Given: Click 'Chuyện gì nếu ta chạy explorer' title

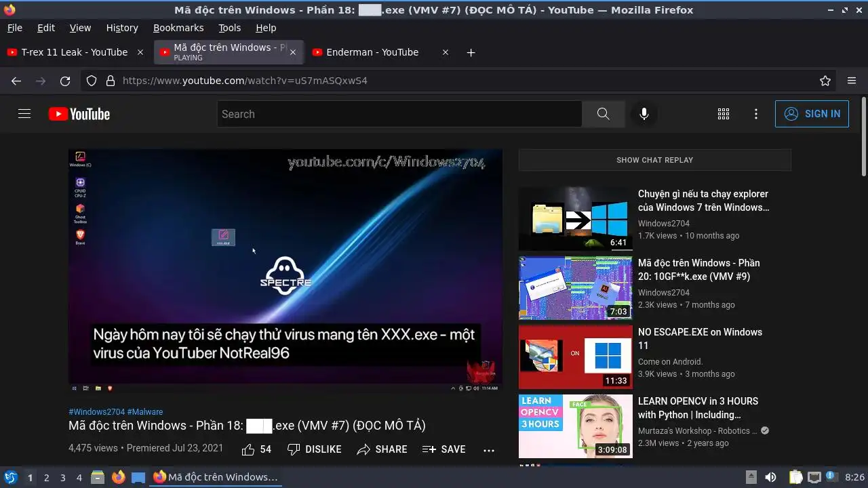Looking at the screenshot, I should [x=704, y=201].
